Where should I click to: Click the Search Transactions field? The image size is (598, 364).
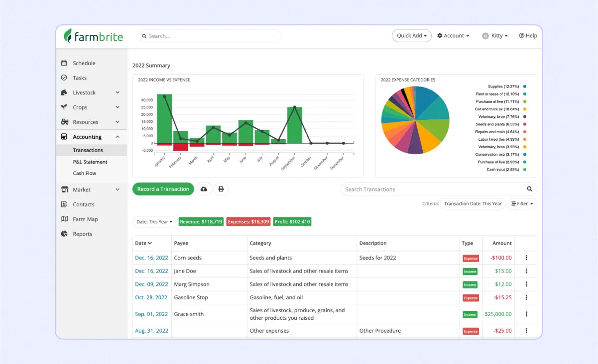[439, 189]
